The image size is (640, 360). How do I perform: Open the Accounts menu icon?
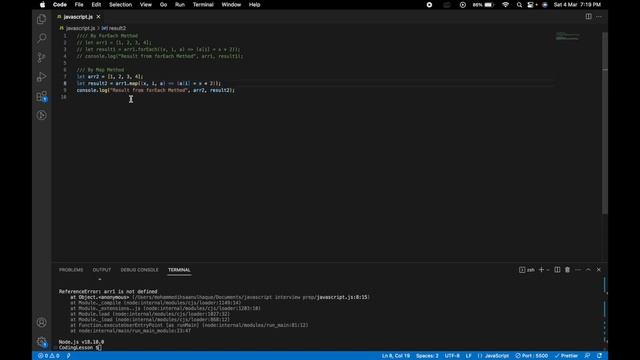pos(41,322)
